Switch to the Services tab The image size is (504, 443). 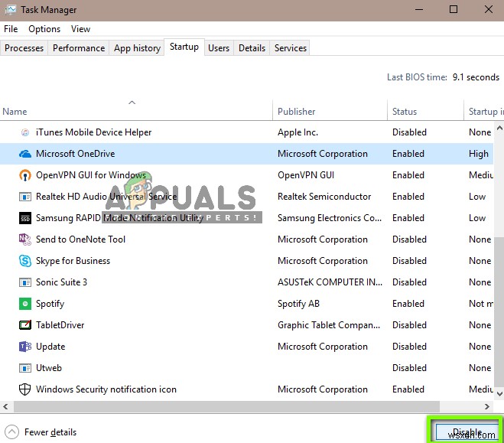(x=291, y=48)
